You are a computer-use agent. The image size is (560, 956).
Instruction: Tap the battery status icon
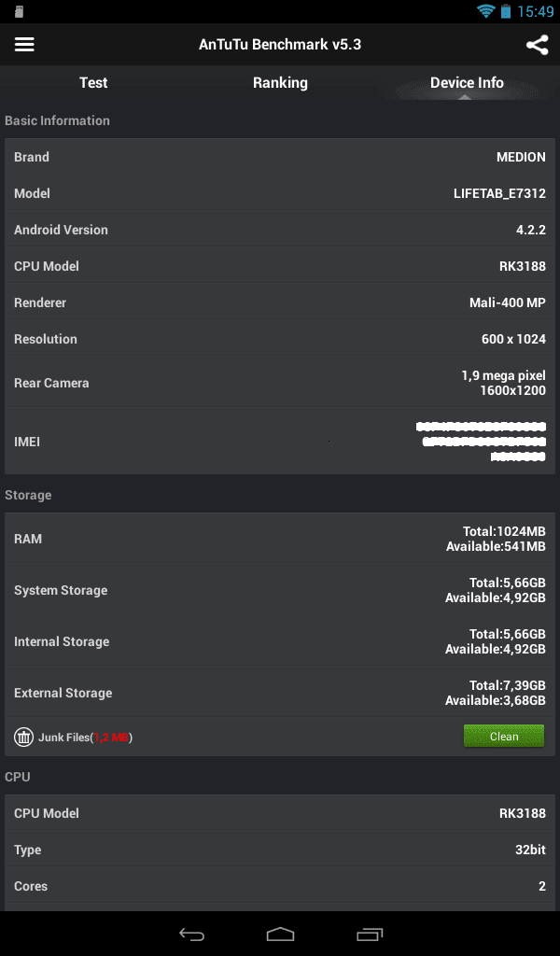(506, 11)
